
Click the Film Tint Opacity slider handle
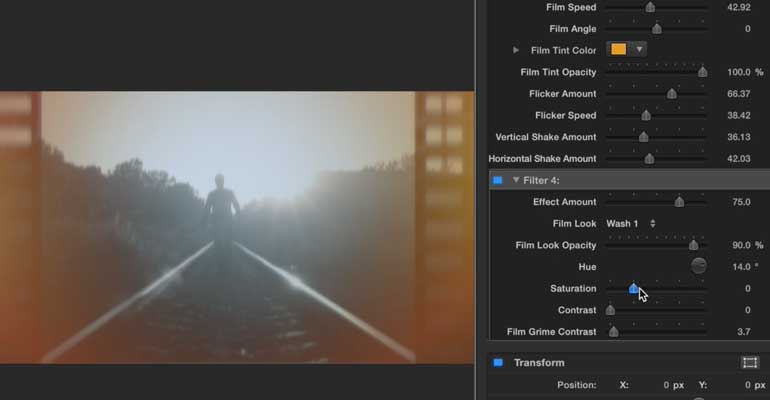click(703, 72)
